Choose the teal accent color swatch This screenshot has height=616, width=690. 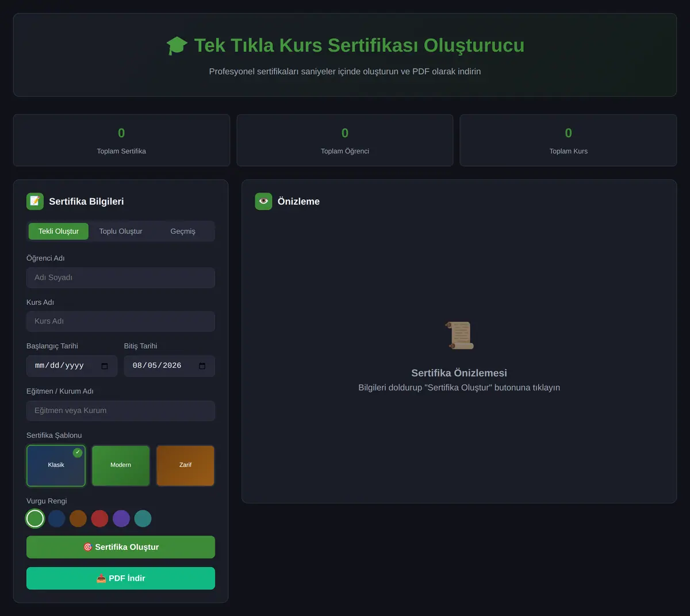tap(143, 518)
